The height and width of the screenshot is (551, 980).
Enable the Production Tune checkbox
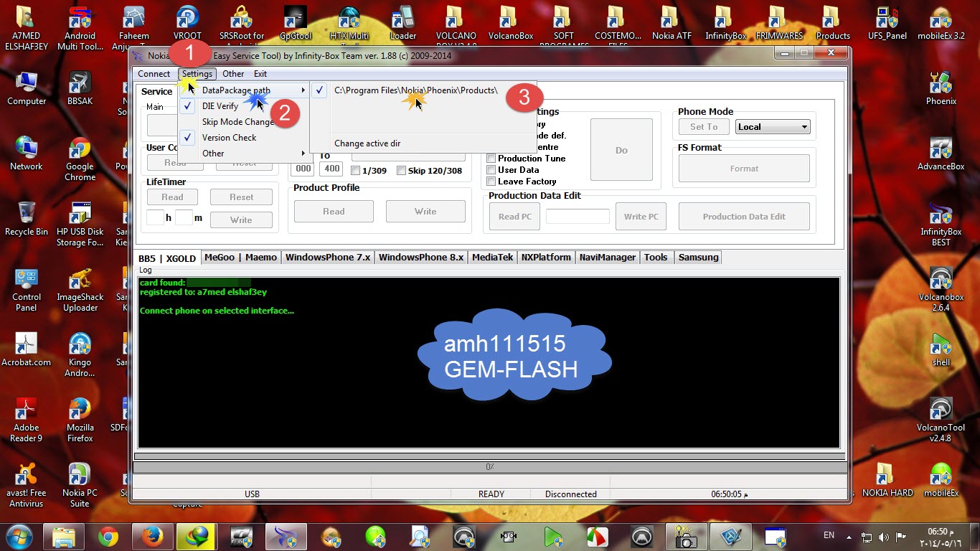491,159
